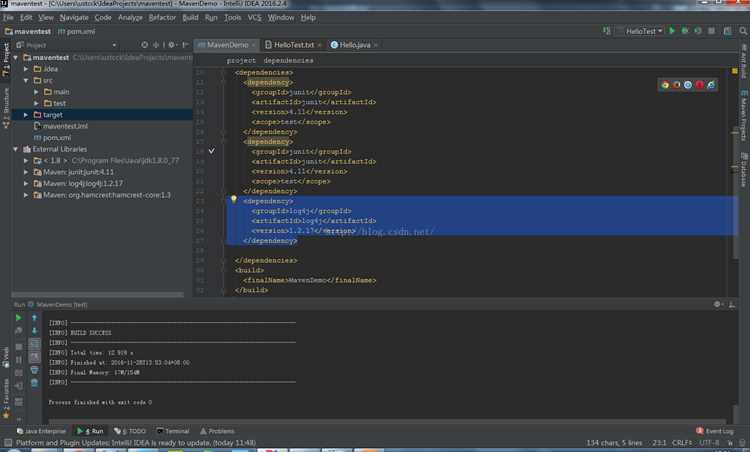The height and width of the screenshot is (452, 750).
Task: Open Maven Projects side panel
Action: coord(744,116)
